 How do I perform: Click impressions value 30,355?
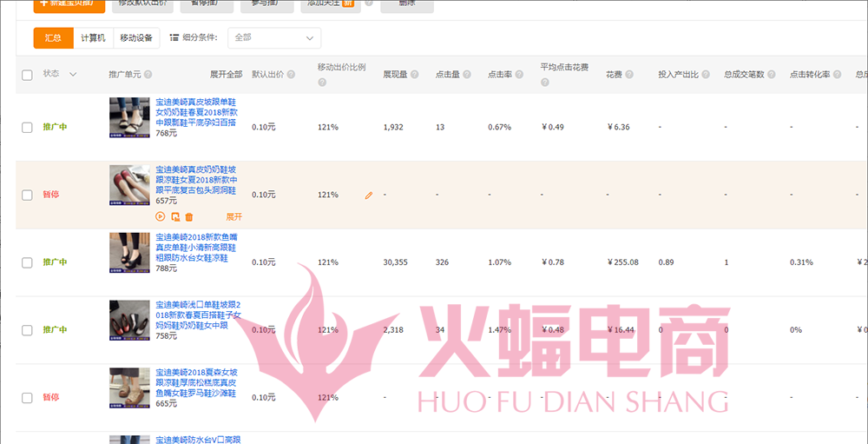[x=395, y=262]
